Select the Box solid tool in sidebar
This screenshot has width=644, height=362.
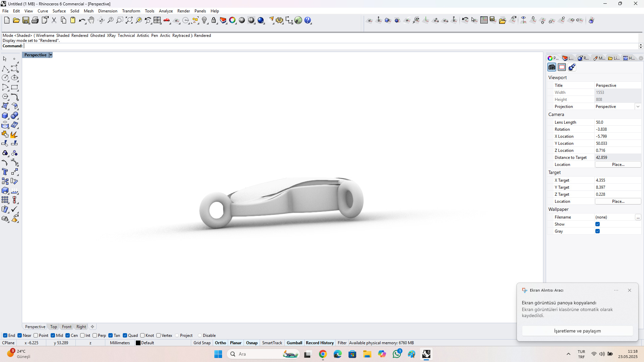[5, 116]
